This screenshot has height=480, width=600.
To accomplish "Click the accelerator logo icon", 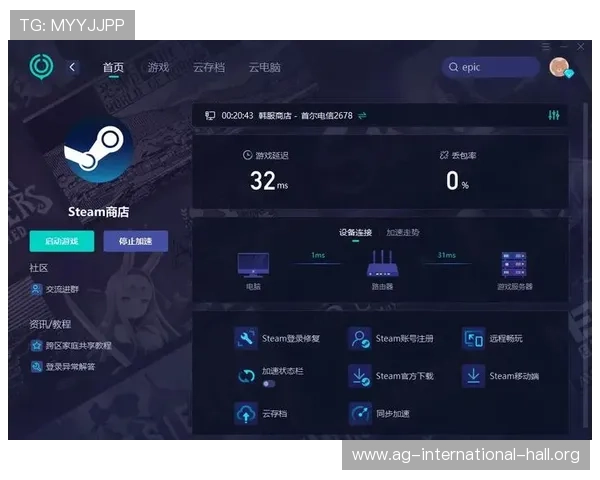I will point(41,67).
